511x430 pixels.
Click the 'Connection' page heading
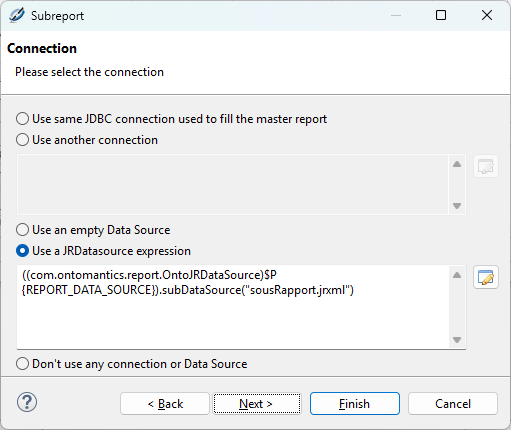[x=42, y=49]
